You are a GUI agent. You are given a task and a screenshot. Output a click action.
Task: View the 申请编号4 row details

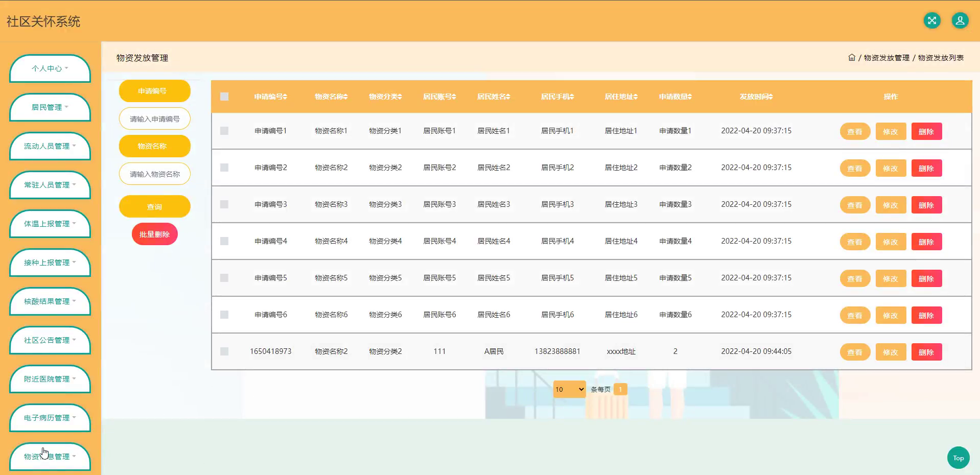855,242
